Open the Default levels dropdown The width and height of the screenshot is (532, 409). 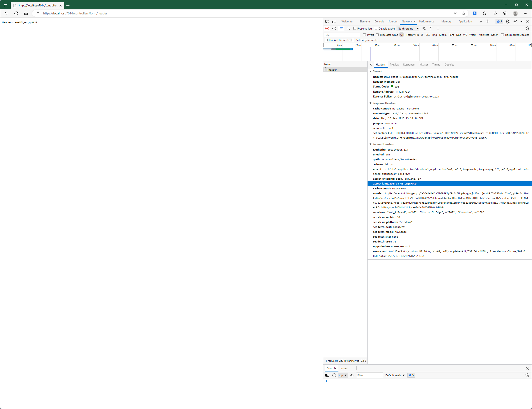tap(395, 375)
